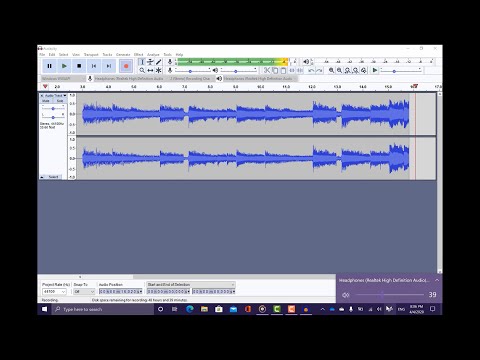Open Microsoft Edge from the taskbar
The height and width of the screenshot is (360, 480).
click(x=190, y=309)
